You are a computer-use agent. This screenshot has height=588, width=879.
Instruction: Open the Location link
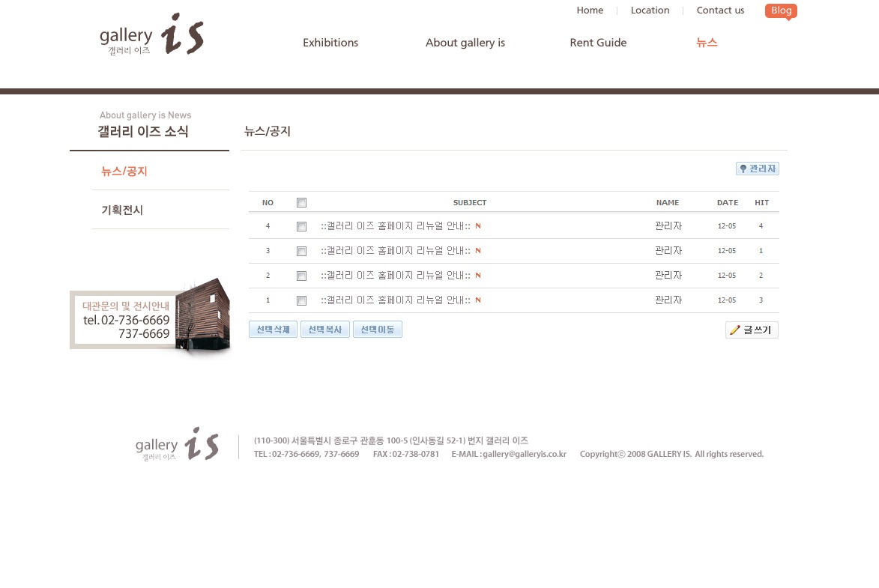650,10
